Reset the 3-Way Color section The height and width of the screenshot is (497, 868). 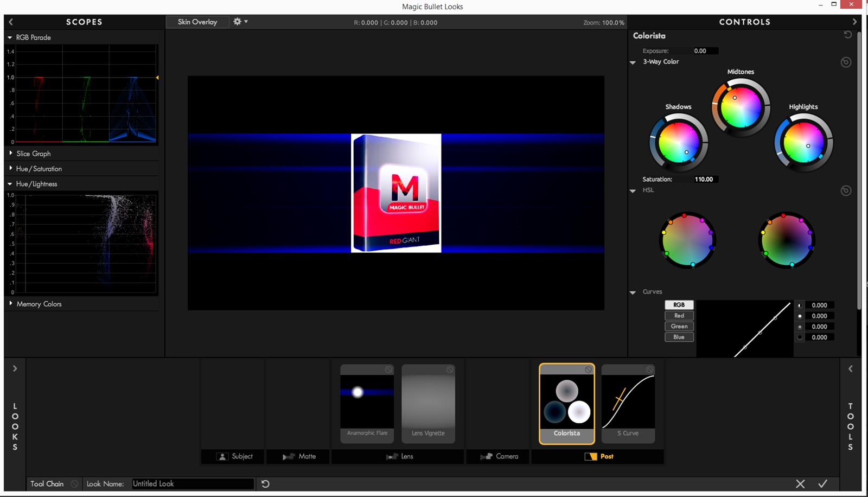[845, 62]
